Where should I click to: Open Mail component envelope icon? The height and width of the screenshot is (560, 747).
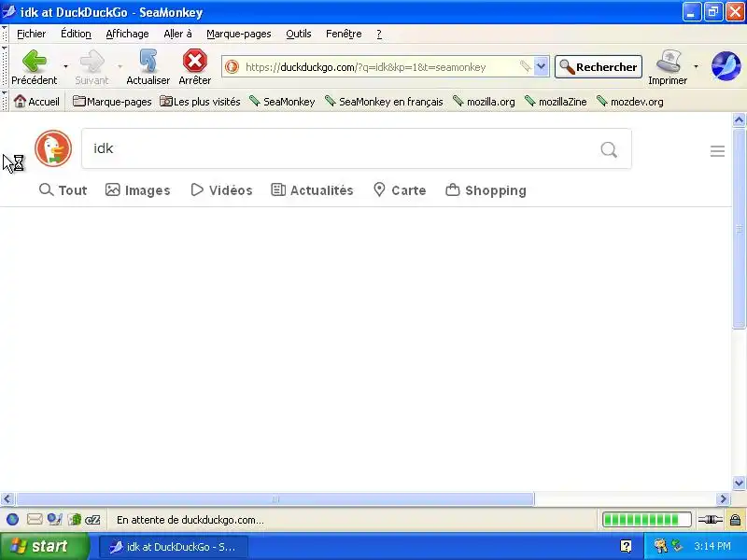pos(35,520)
